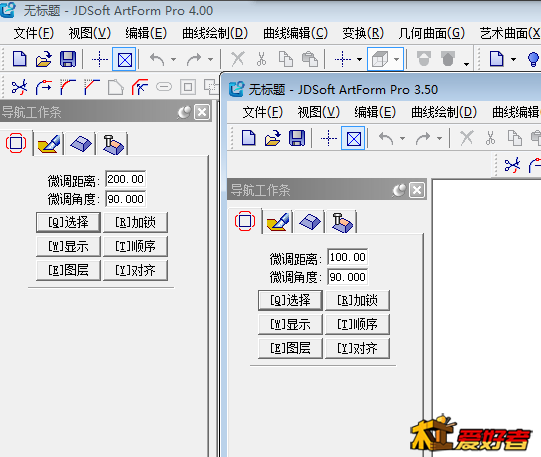The image size is (541, 457).
Task: Click 微调角度 field in 4.00 window
Action: point(126,199)
